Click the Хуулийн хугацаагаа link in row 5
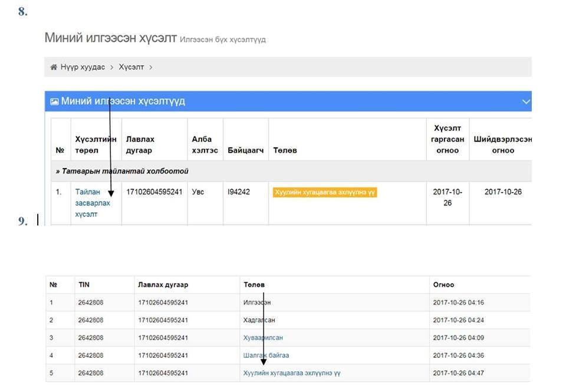 [292, 373]
